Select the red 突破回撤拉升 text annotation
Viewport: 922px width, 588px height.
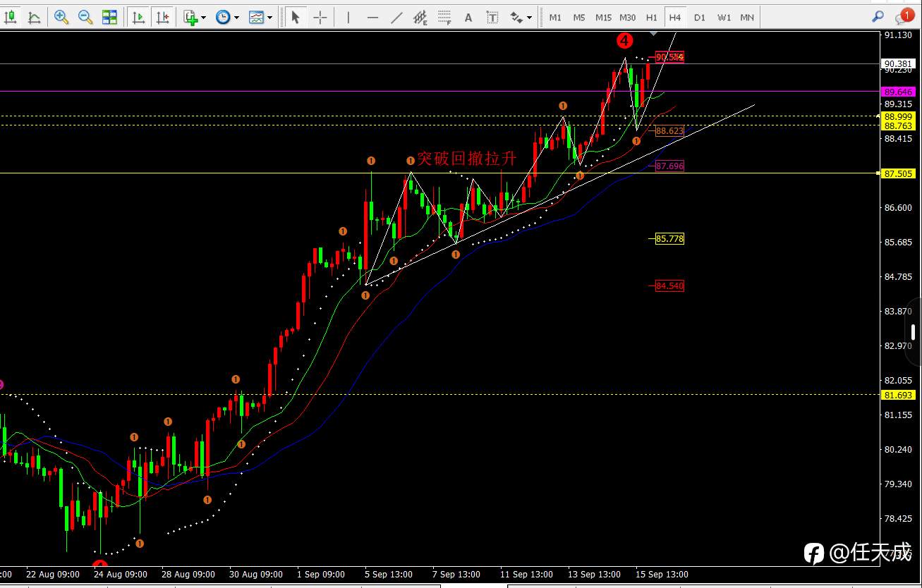[467, 159]
